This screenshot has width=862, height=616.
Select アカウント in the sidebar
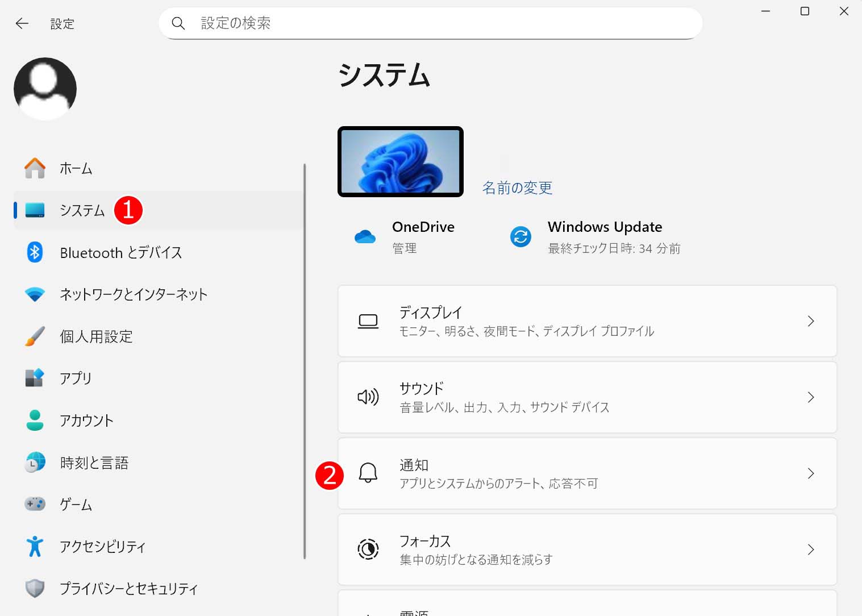[x=86, y=421]
